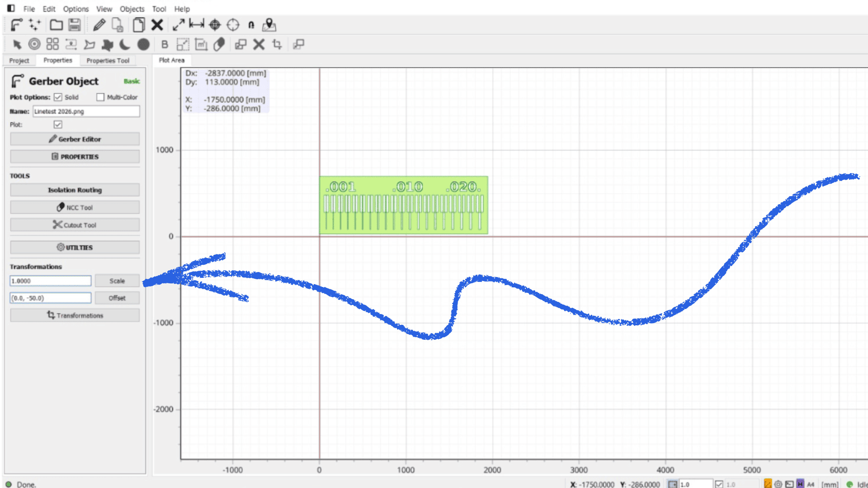Open the Gerber Editor pencil icon in toolbar
Viewport: 868px width, 488px height.
(x=99, y=25)
